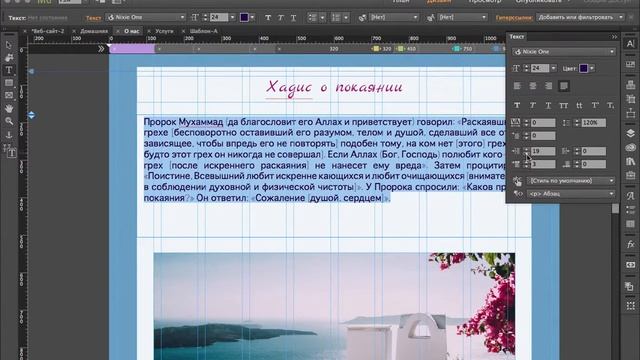The width and height of the screenshot is (640, 360).
Task: Open the Layers panel icon in right dock
Action: click(x=630, y=133)
